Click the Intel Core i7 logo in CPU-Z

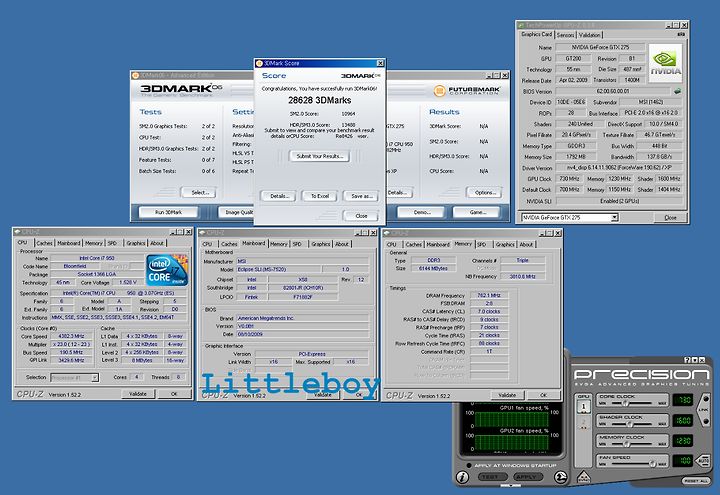(x=167, y=270)
